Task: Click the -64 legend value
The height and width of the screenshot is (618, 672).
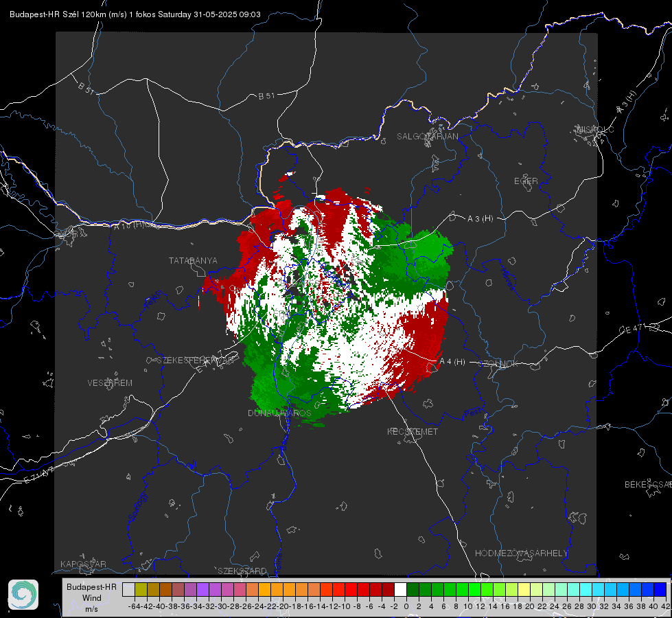Action: click(x=134, y=606)
